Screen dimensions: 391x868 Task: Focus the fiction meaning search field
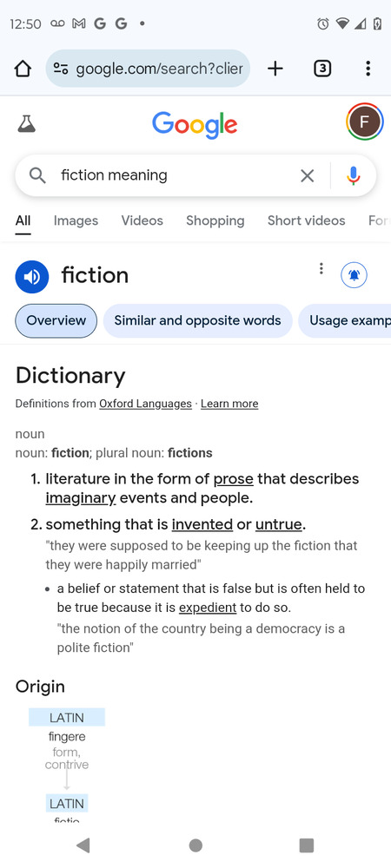coord(177,175)
